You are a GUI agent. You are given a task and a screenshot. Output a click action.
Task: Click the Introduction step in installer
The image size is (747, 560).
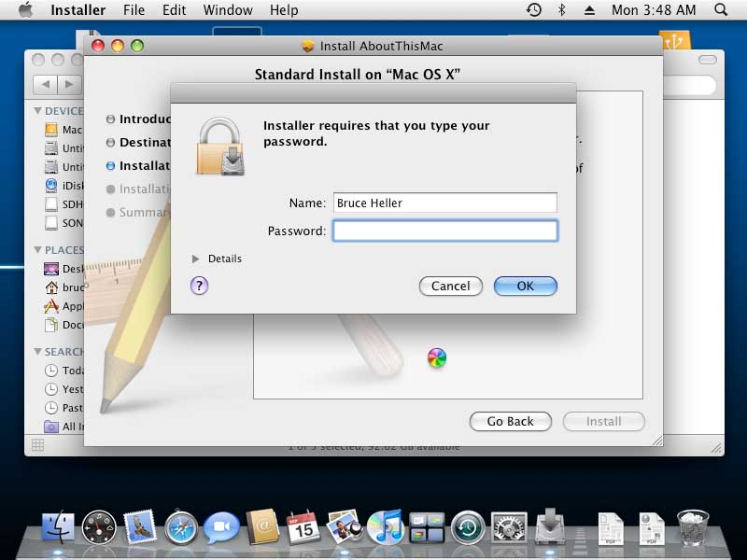click(x=138, y=119)
